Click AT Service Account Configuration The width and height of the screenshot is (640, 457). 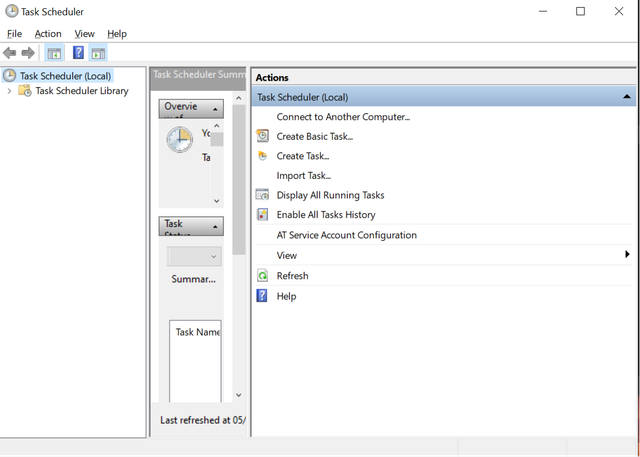coord(347,235)
